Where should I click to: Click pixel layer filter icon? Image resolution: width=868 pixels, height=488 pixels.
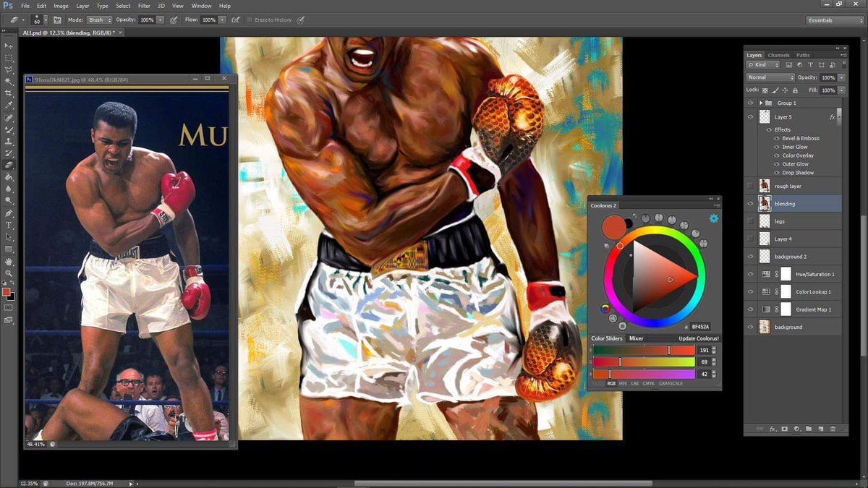(789, 65)
